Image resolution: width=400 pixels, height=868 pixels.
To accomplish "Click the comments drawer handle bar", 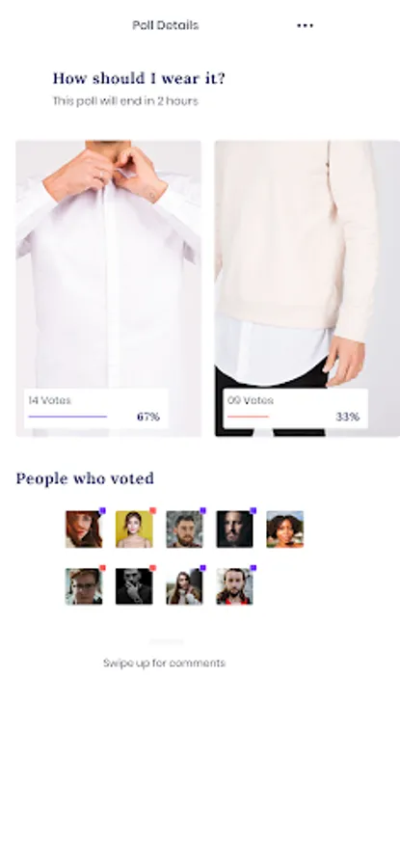I will 167,642.
